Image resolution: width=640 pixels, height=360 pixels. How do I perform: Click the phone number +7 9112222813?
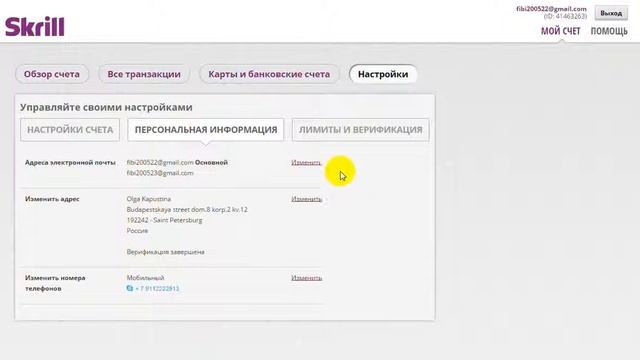(157, 289)
